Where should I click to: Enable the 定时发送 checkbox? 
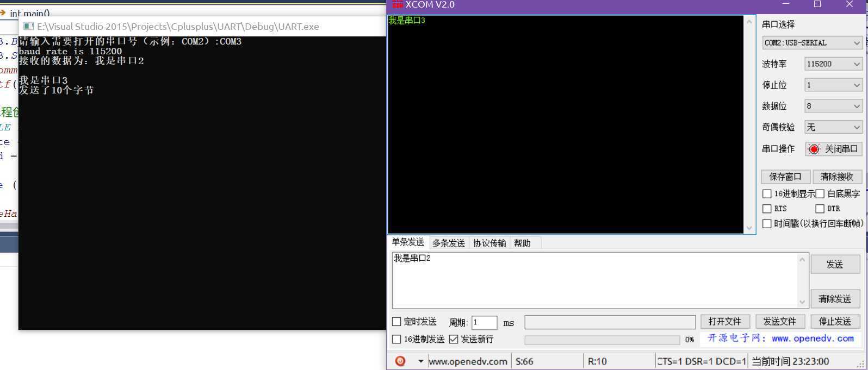(396, 322)
